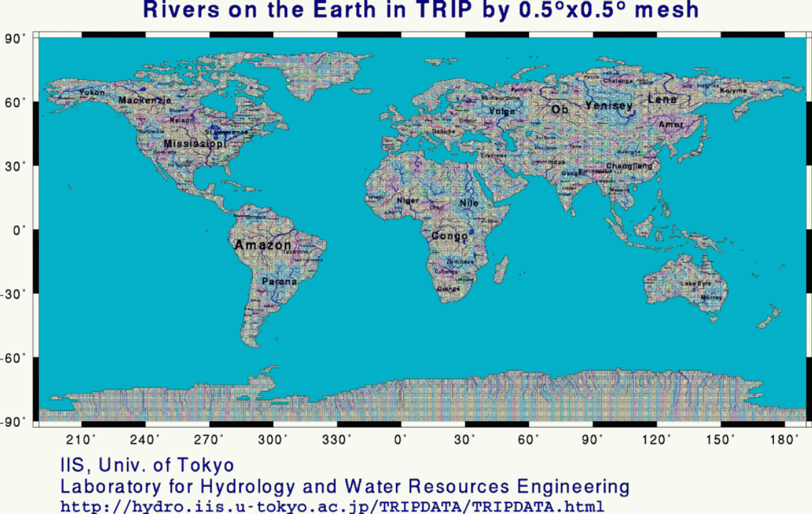Click the Zambeze river label
Image resolution: width=812 pixels, height=514 pixels.
(459, 261)
